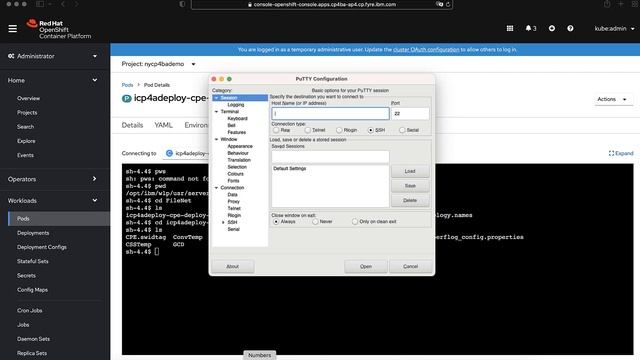This screenshot has height=360, width=640.
Task: Click the Cancel button in PuTTY
Action: 410,267
